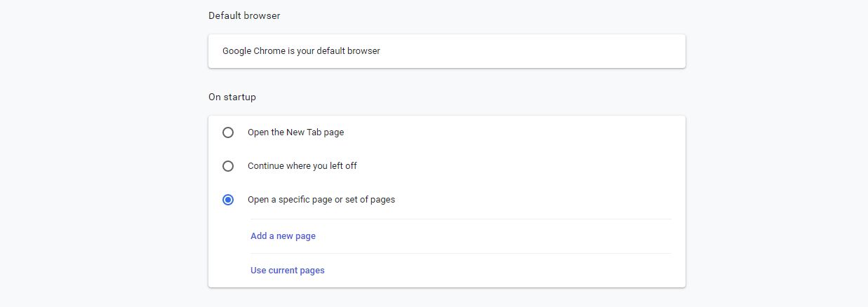The height and width of the screenshot is (307, 868).
Task: Click the word "current" in the Use current pages link
Action: tap(285, 271)
